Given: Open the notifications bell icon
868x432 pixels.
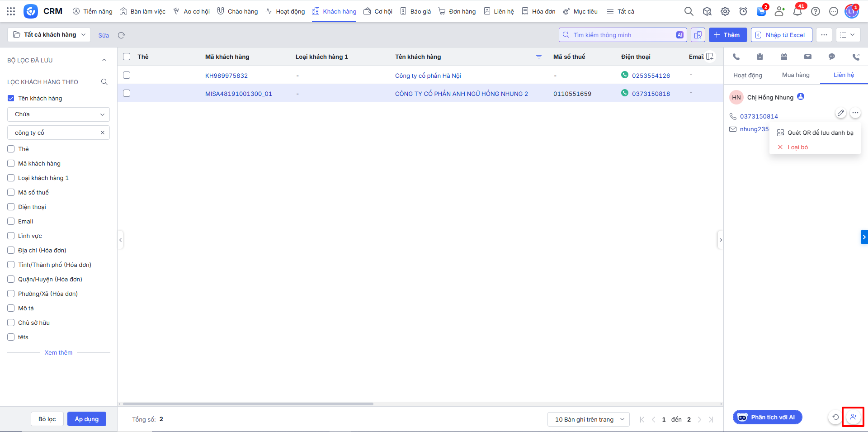Looking at the screenshot, I should (x=797, y=12).
